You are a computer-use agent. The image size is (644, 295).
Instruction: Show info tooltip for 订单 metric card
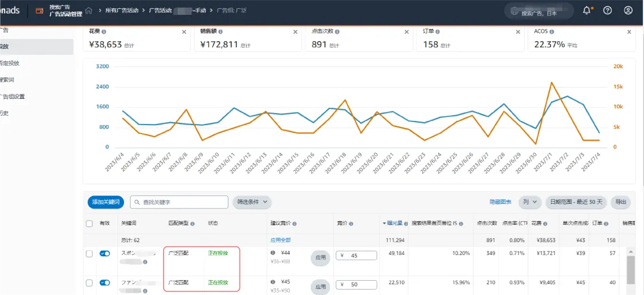[x=438, y=32]
